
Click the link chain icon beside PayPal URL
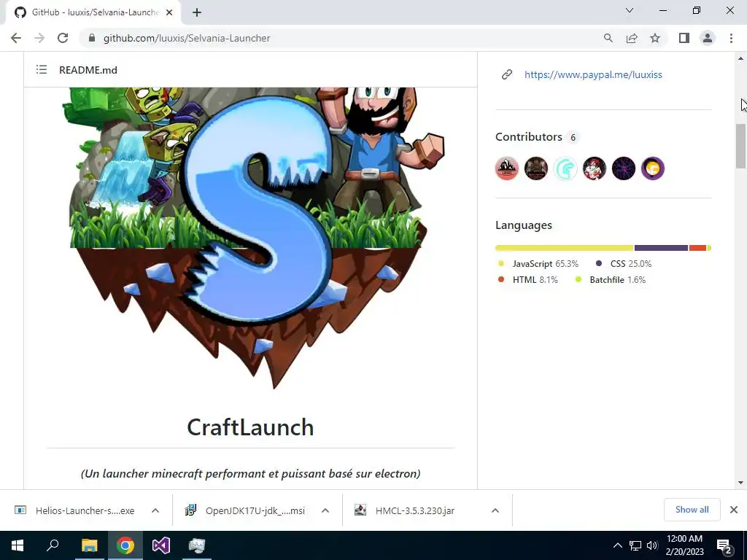(507, 74)
